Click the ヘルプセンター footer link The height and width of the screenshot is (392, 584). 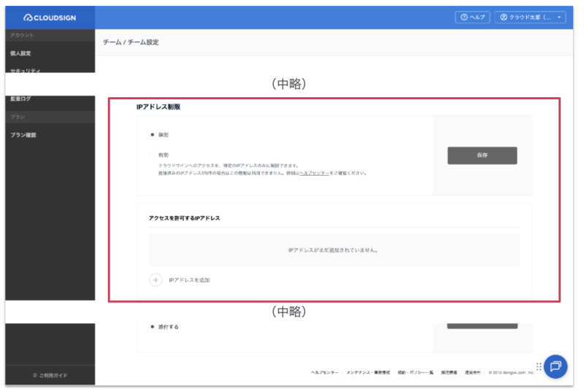[324, 372]
